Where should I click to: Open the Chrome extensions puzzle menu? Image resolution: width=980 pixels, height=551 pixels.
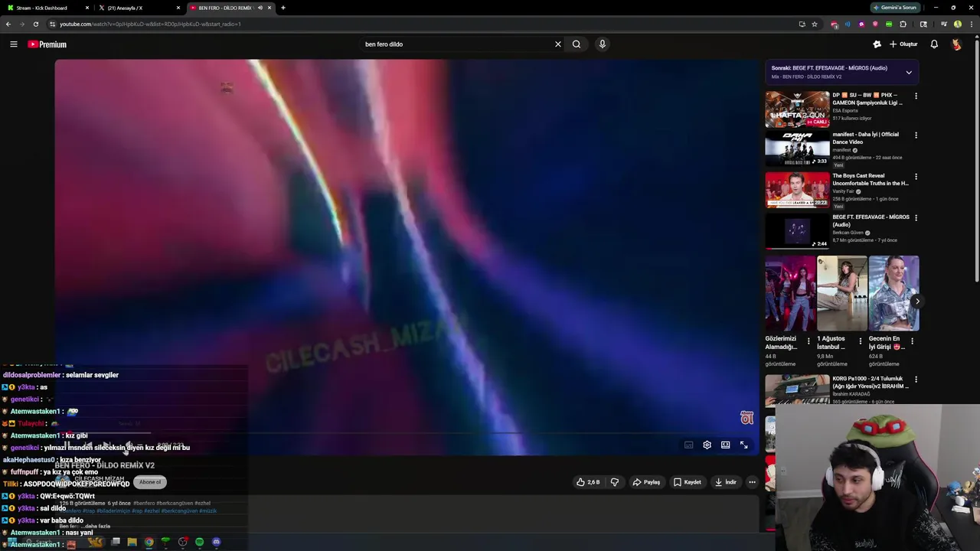(903, 24)
